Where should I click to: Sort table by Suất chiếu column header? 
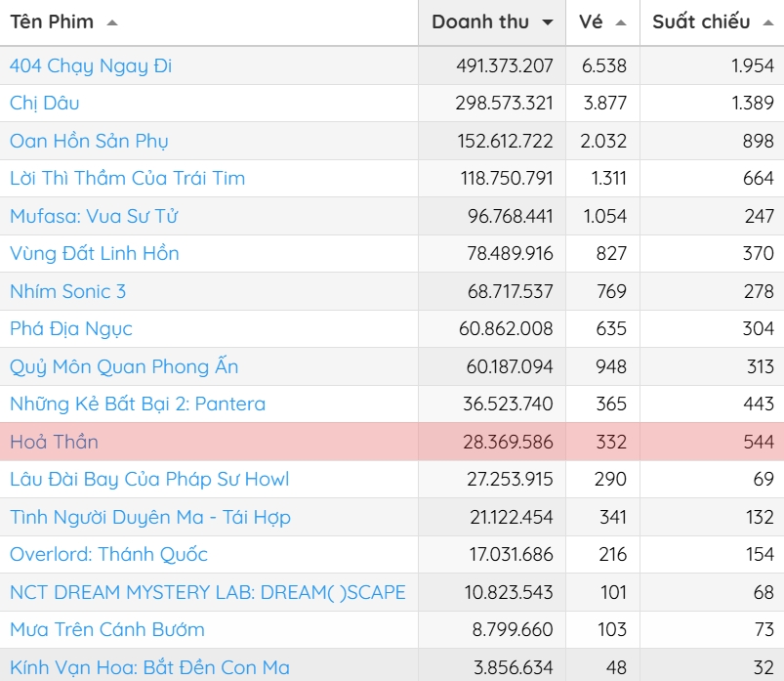click(701, 21)
